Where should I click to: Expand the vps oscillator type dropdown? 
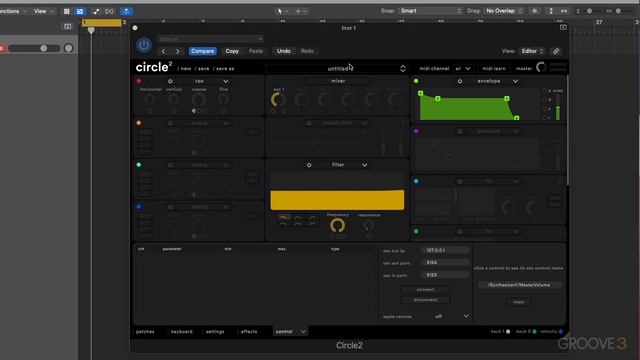pyautogui.click(x=225, y=81)
